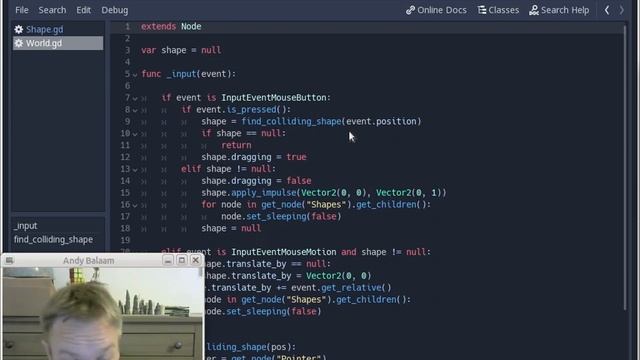Collapse the for loop fold on line 16
The height and width of the screenshot is (360, 640).
coord(135,205)
